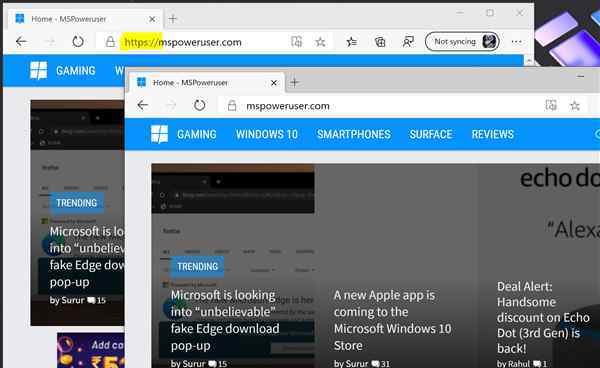The image size is (600, 368).
Task: Select Home - MSPoweruser tab in rear window
Action: (85, 19)
